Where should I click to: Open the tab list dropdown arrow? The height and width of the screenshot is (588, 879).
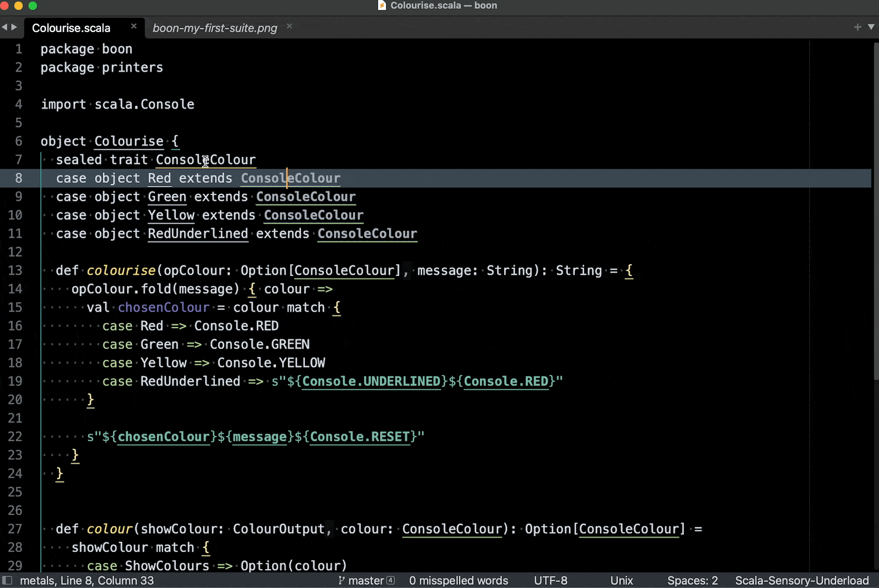(871, 27)
